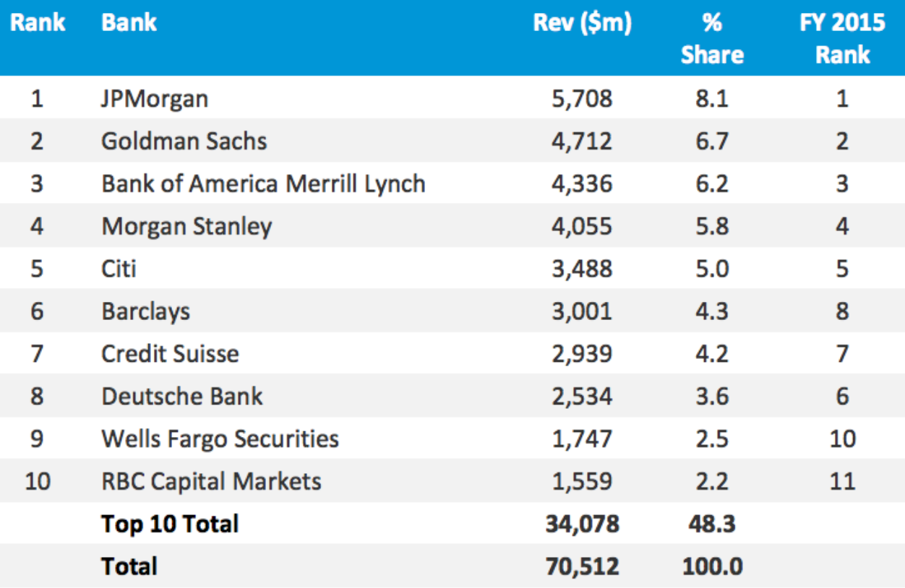Select the 'Credit Suisse' bank name
The height and width of the screenshot is (588, 905).
coord(171,354)
